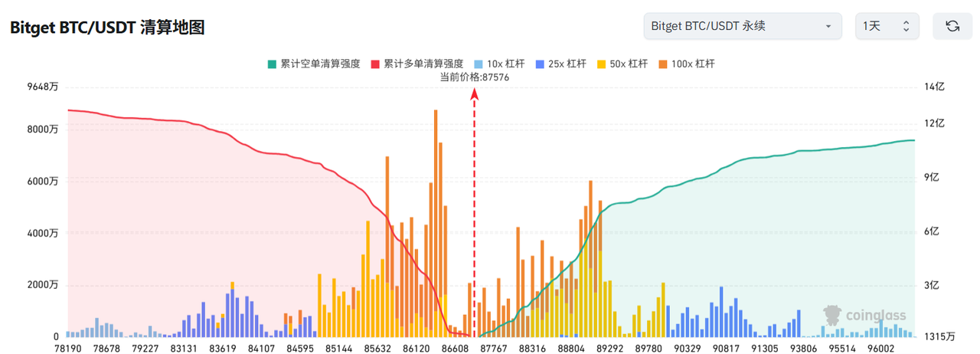Click the up/down stepper arrows beside 1天
The height and width of the screenshot is (354, 980).
coord(906,26)
